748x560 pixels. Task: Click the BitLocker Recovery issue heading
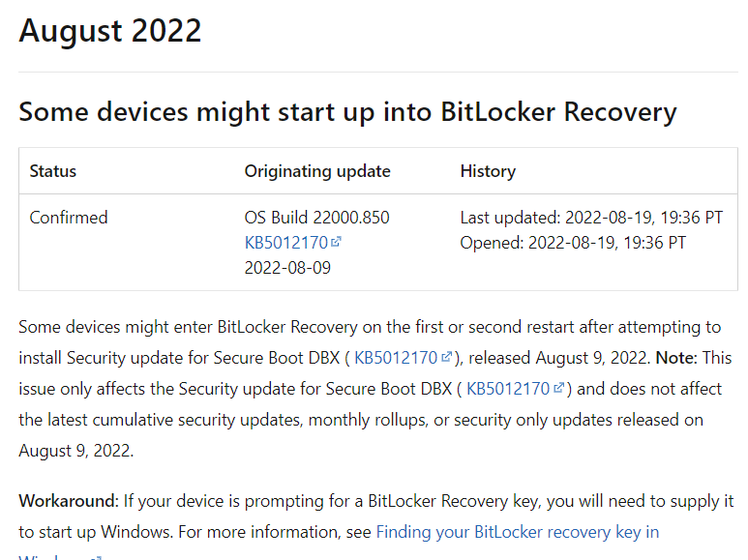click(347, 111)
